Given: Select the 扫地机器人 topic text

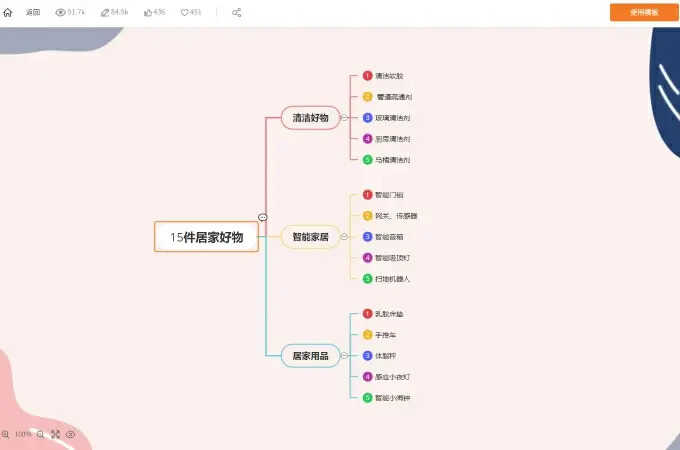Looking at the screenshot, I should pyautogui.click(x=392, y=279).
